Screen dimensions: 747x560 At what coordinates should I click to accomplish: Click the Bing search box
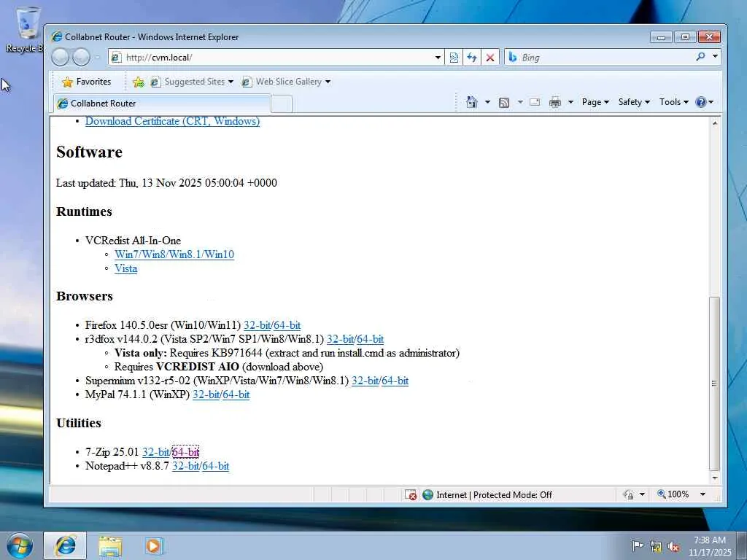pyautogui.click(x=600, y=58)
